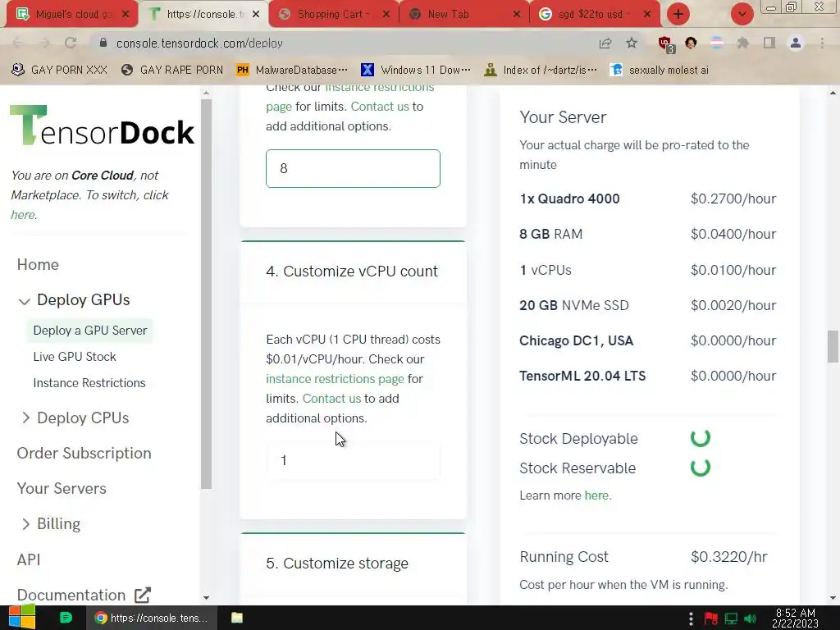Click Contact us link in RAM section
Screen dimensions: 840x630
[380, 107]
